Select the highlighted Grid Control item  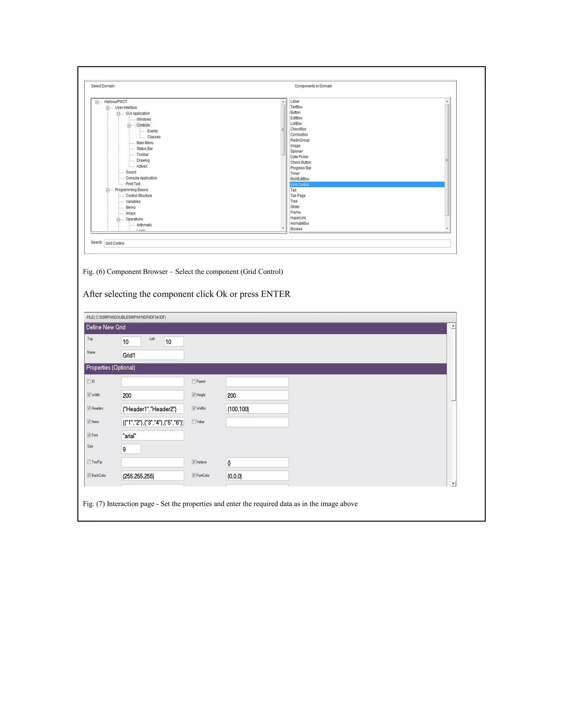[x=367, y=185]
